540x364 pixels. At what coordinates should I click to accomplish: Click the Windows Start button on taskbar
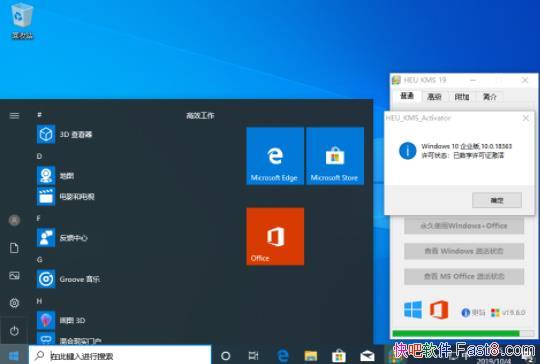[x=14, y=355]
